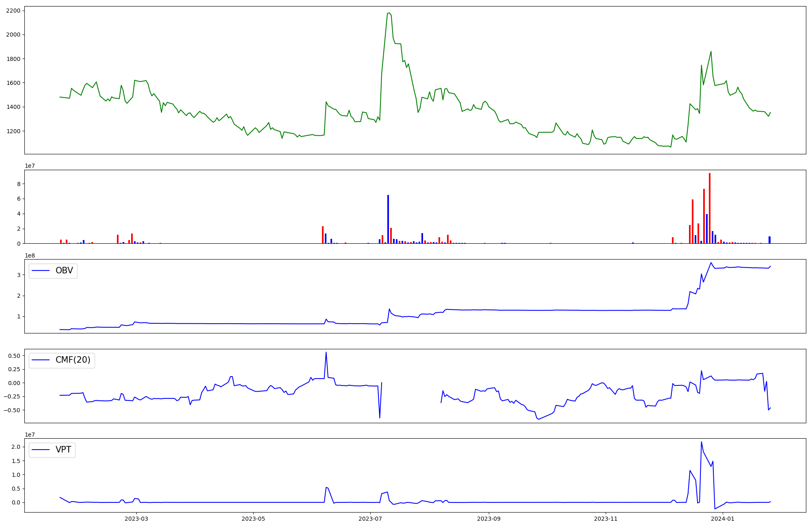
Task: Click the 2023-11 date tick label
Action: pos(606,519)
